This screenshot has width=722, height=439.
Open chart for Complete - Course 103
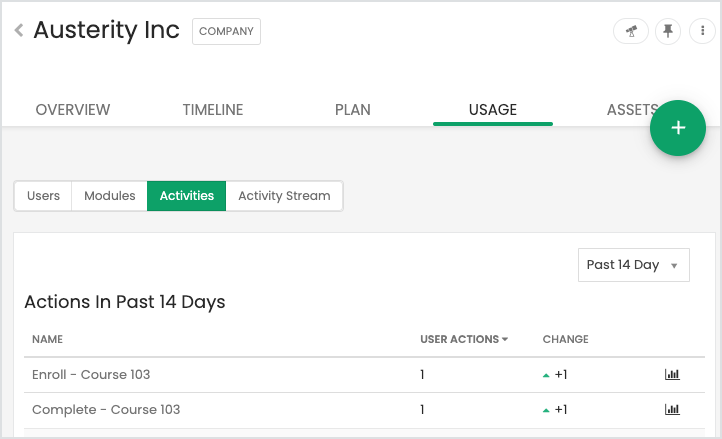(x=672, y=410)
